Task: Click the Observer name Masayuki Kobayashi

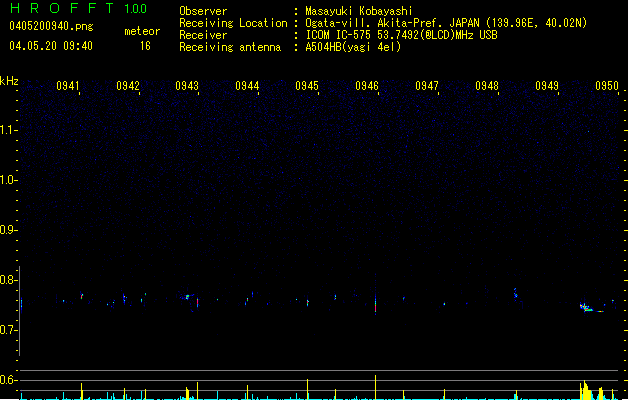Action: [359, 11]
